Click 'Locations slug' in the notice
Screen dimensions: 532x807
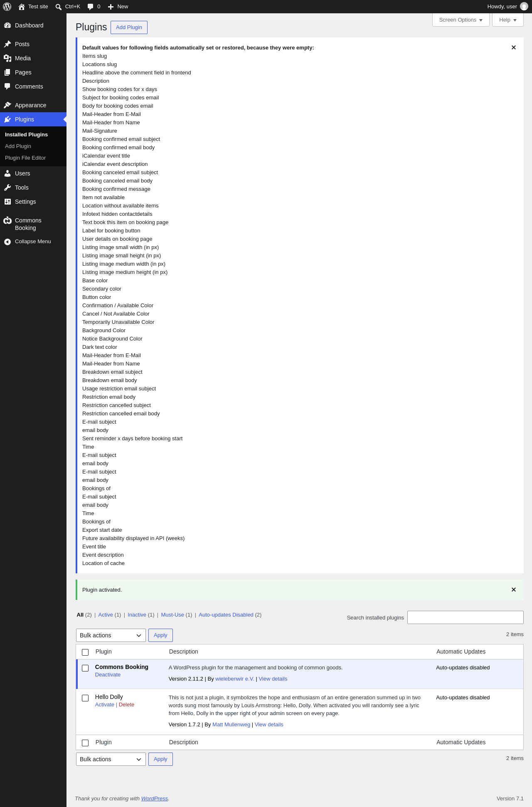pos(99,64)
